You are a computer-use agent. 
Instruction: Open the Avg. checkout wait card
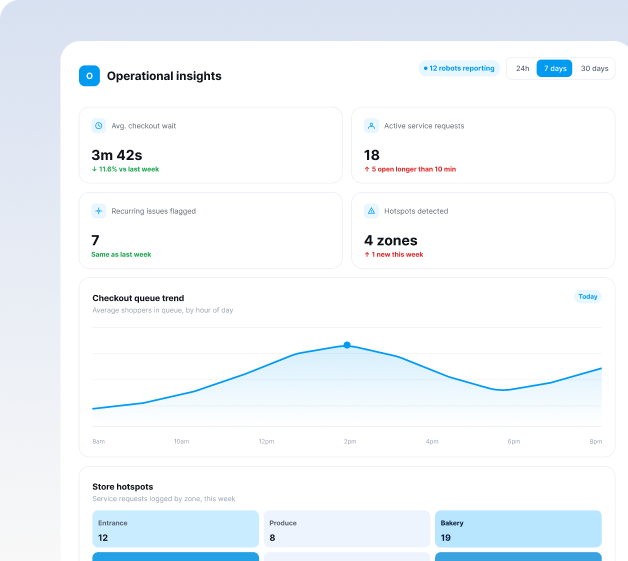click(211, 145)
